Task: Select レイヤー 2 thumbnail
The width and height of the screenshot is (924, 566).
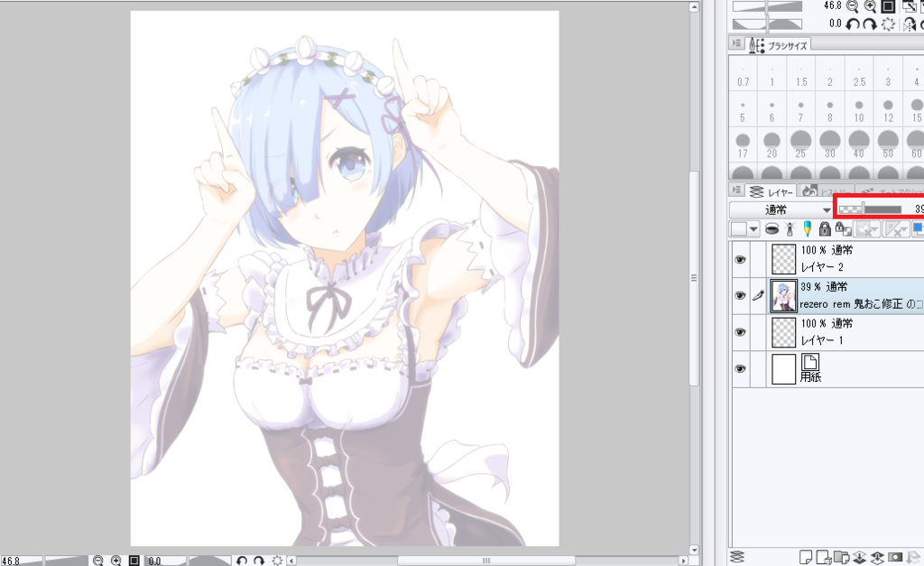Action: (784, 259)
